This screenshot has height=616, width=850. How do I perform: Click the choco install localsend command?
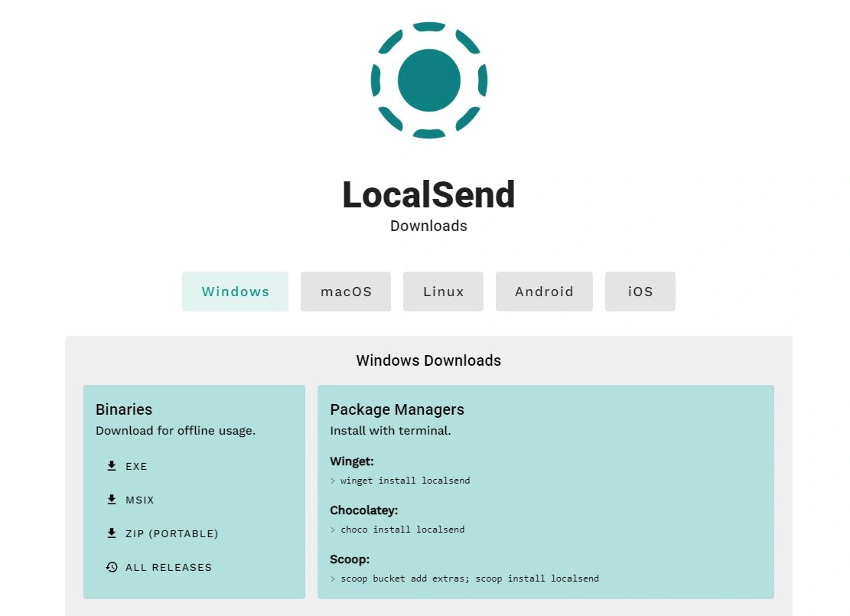(402, 530)
